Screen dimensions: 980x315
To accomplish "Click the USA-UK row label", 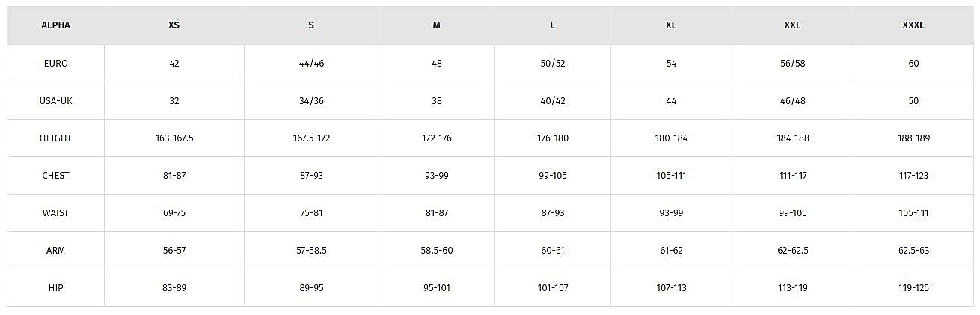I will click(x=56, y=101).
